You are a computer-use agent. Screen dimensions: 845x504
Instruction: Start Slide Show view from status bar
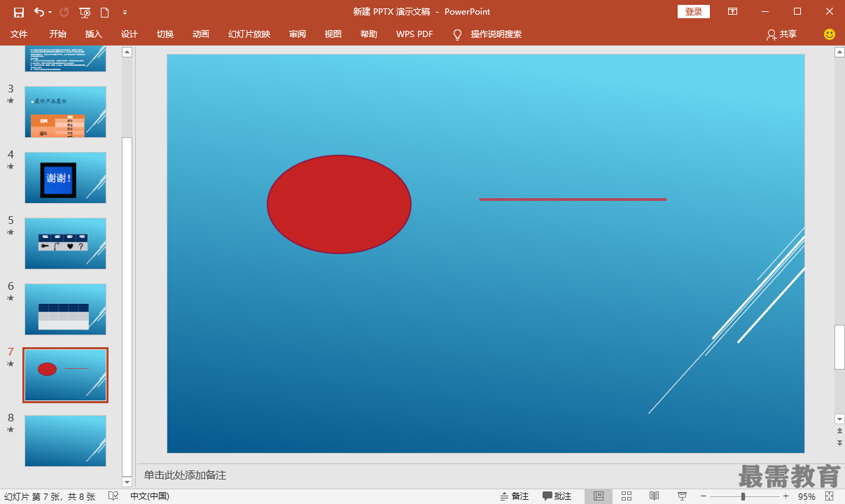coord(682,496)
